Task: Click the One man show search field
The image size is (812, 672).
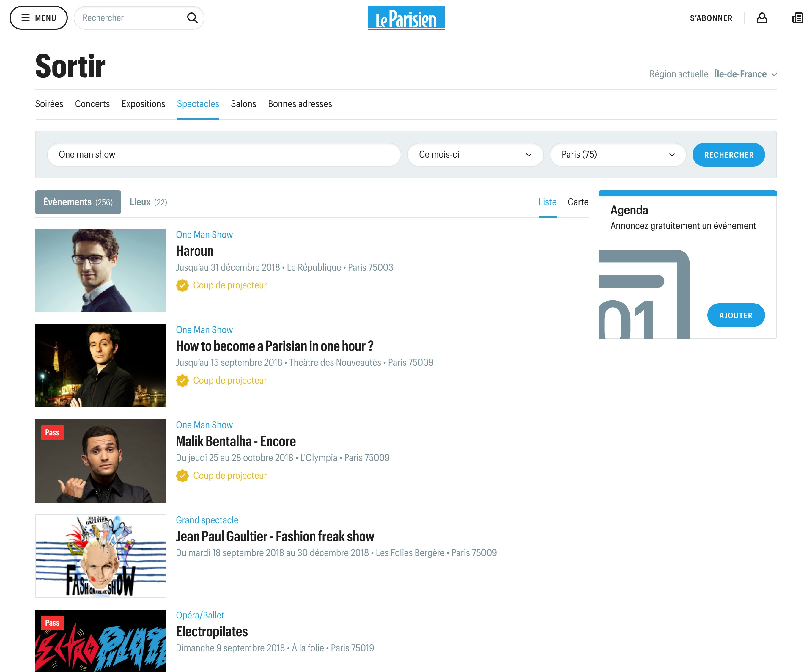Action: 224,155
